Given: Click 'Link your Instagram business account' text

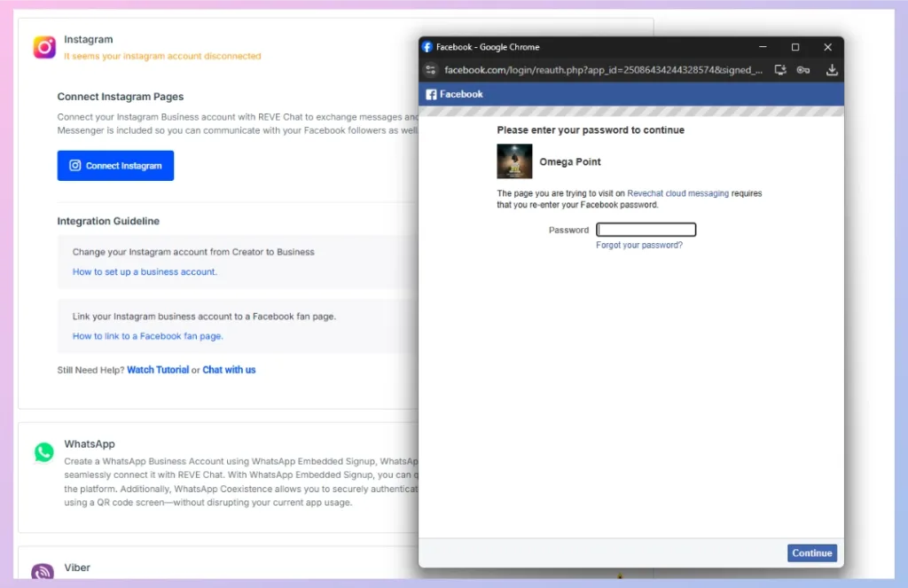Looking at the screenshot, I should tap(204, 317).
